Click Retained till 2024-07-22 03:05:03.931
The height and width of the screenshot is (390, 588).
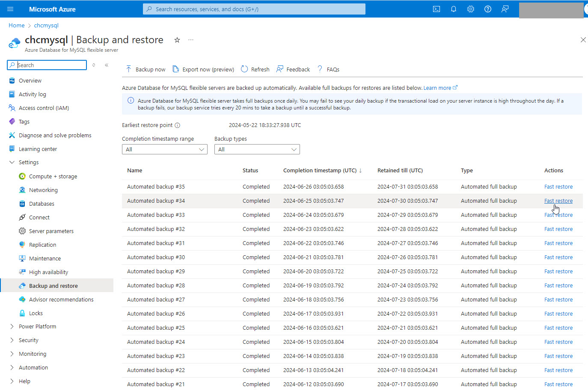point(407,314)
